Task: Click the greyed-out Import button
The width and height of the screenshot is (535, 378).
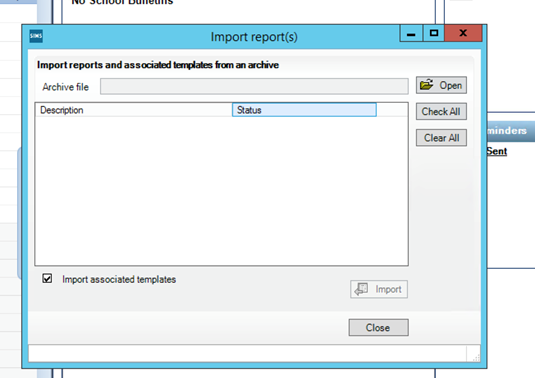Action: click(379, 289)
